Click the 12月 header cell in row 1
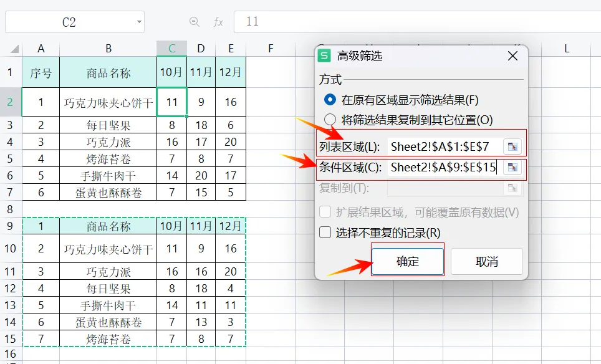Screen dimensions: 601x364 pyautogui.click(x=231, y=72)
